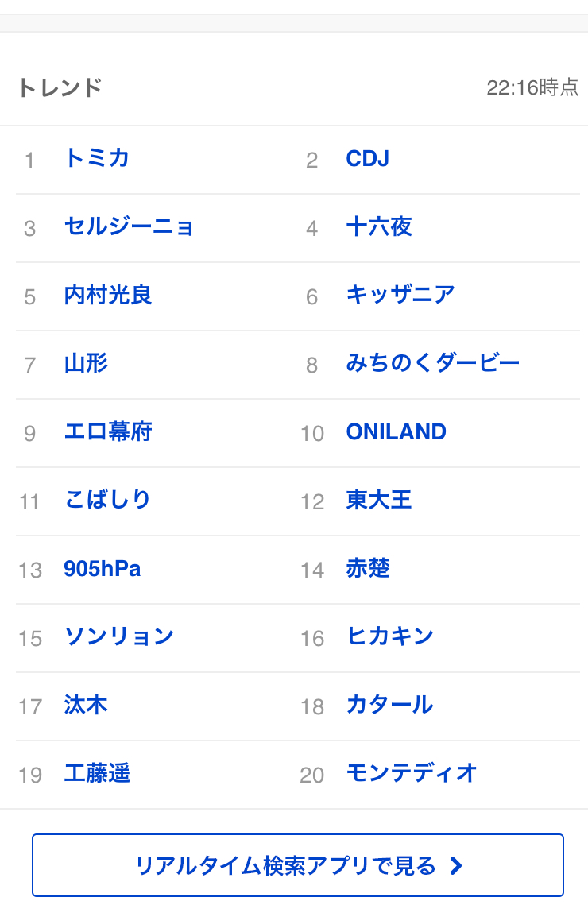Select the 山形 trending keyword

(86, 363)
